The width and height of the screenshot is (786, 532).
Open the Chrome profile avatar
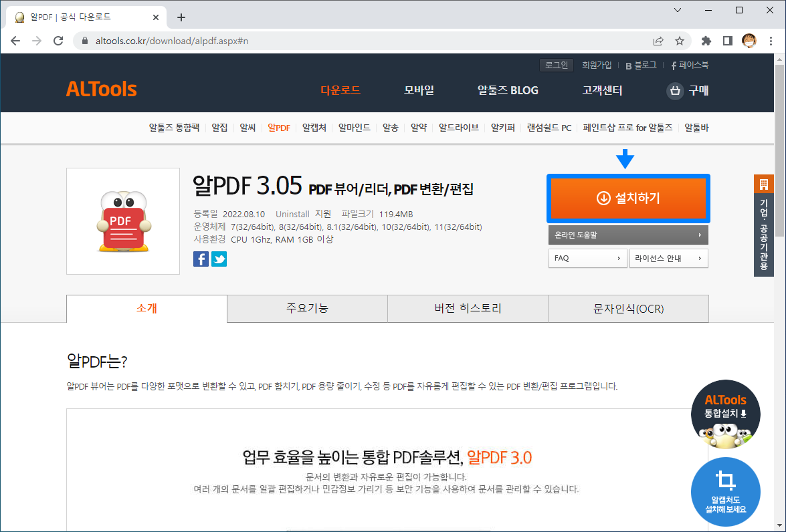[749, 41]
